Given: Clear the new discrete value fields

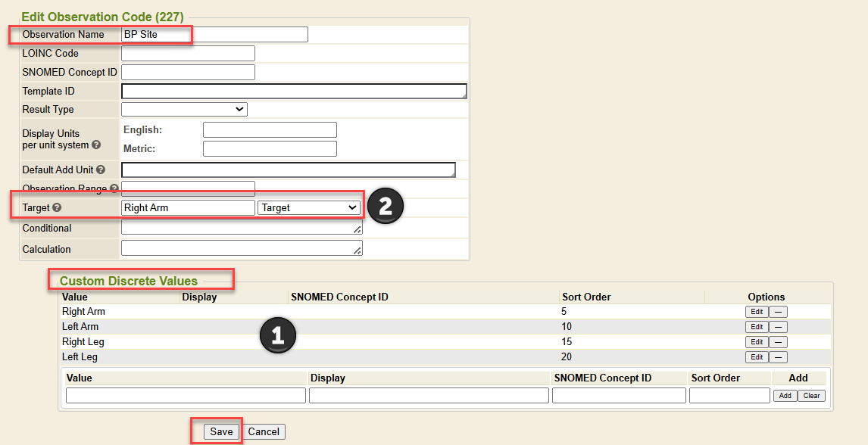Looking at the screenshot, I should pos(811,396).
